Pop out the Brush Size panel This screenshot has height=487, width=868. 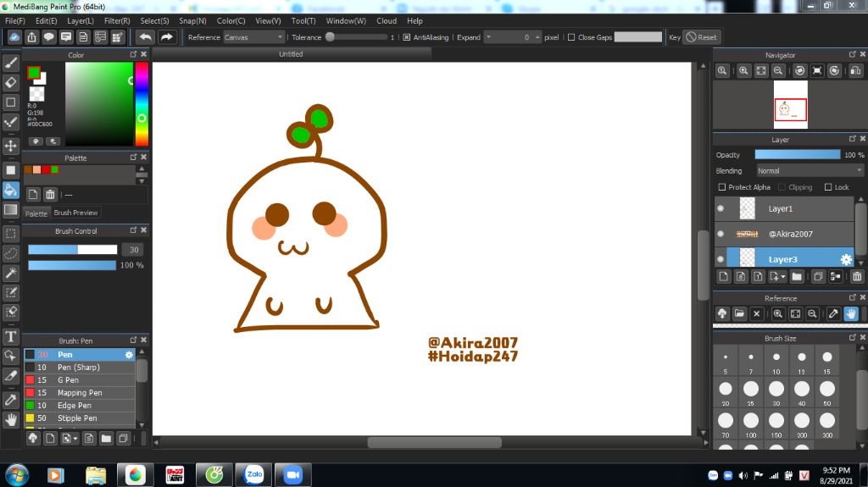coord(852,337)
